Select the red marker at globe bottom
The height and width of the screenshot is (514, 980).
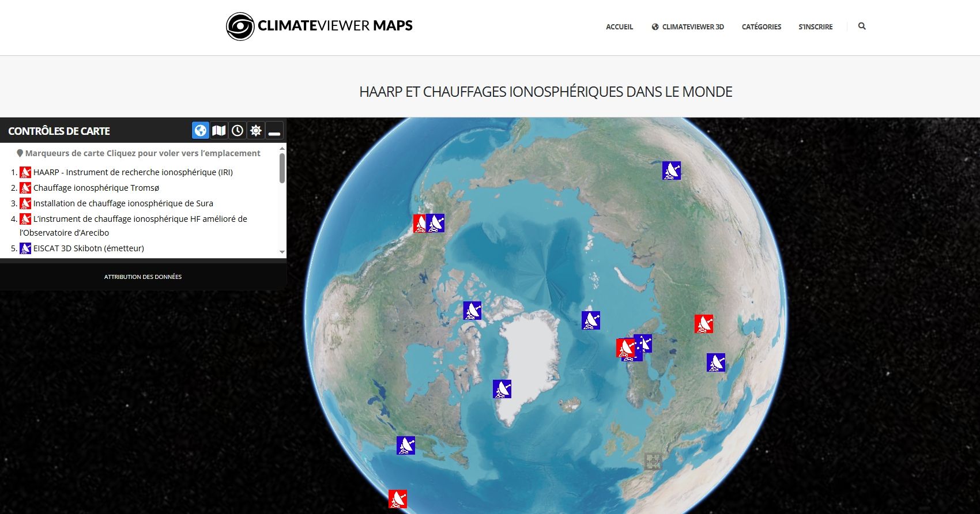[398, 499]
